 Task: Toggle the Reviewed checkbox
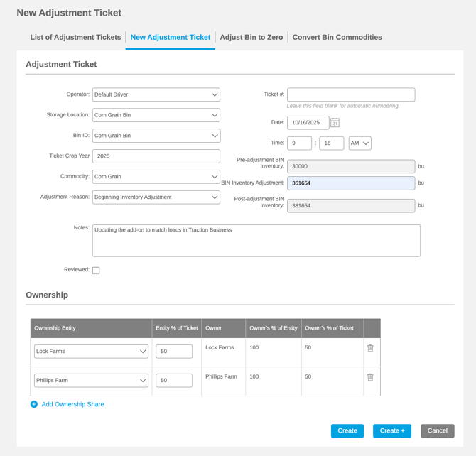(x=96, y=271)
